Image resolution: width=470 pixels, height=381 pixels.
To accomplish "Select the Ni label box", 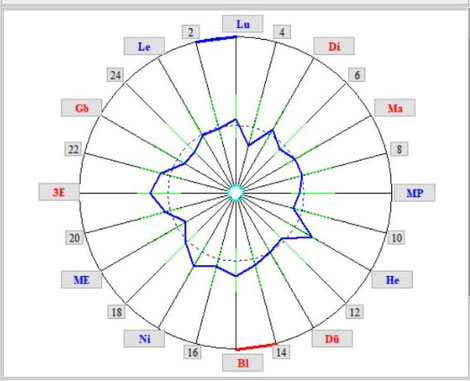I will coord(144,339).
